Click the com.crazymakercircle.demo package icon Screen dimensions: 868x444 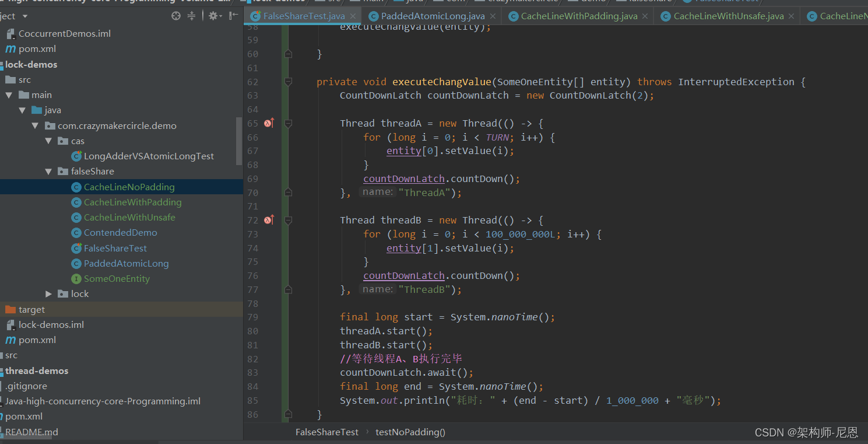tap(50, 125)
